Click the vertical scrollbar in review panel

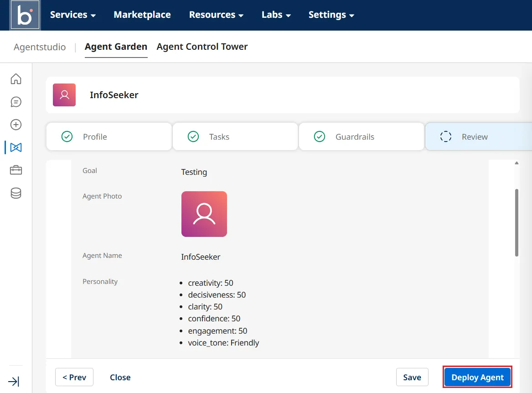click(x=517, y=222)
